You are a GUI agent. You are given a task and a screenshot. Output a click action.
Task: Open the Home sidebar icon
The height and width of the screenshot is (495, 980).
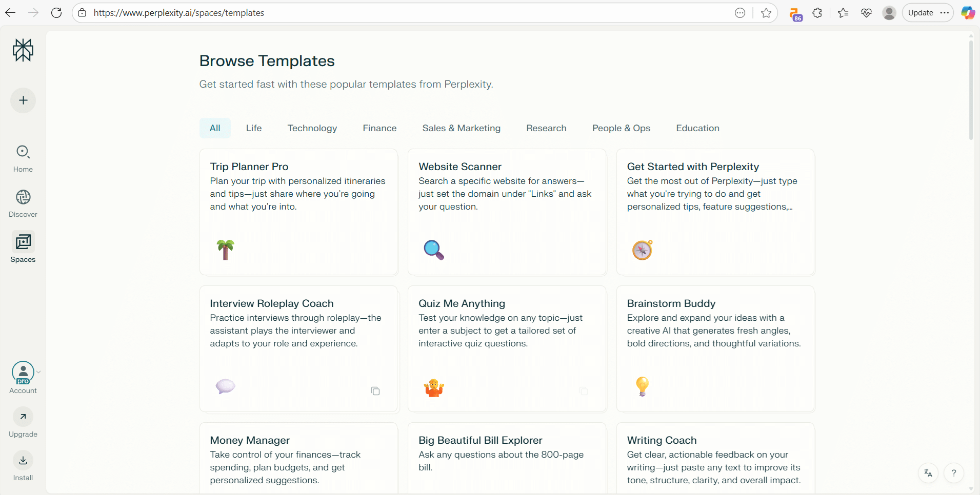(23, 152)
